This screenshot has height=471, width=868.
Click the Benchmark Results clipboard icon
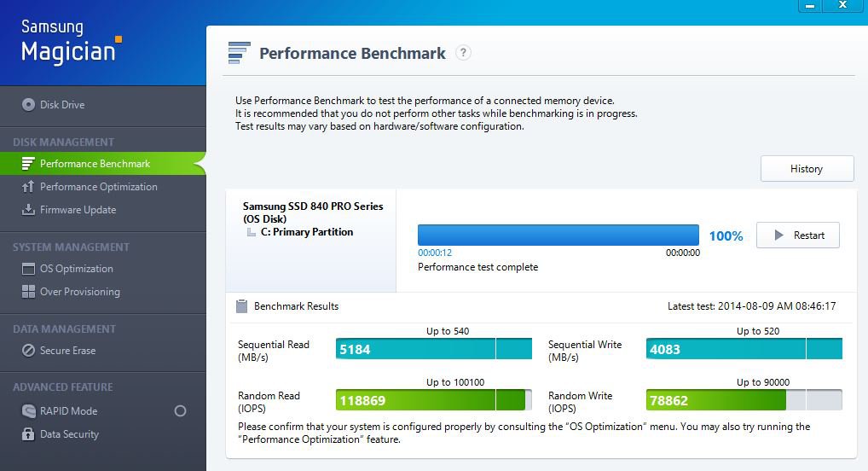tap(242, 305)
